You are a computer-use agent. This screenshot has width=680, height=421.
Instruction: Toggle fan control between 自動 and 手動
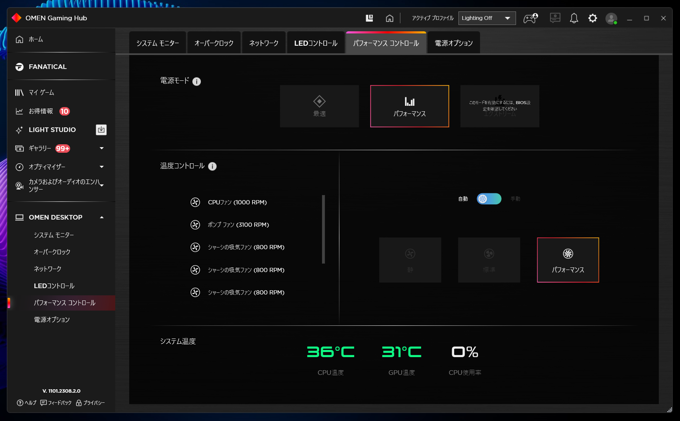coord(489,199)
